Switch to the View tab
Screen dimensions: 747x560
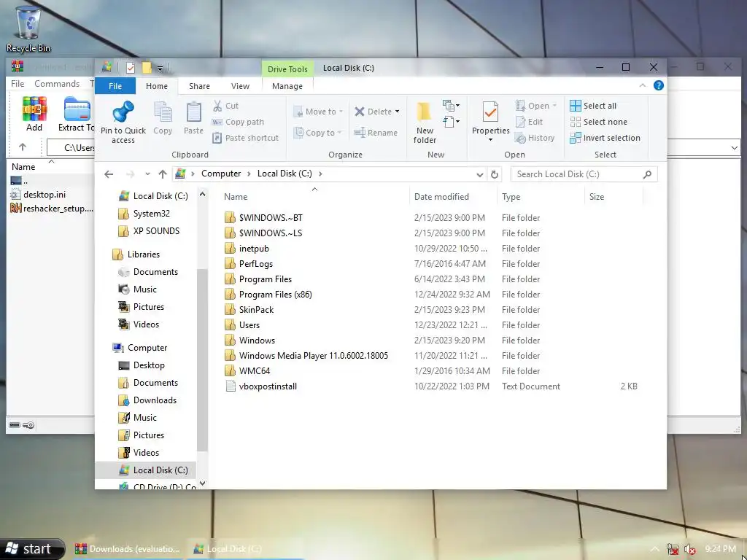(x=240, y=86)
